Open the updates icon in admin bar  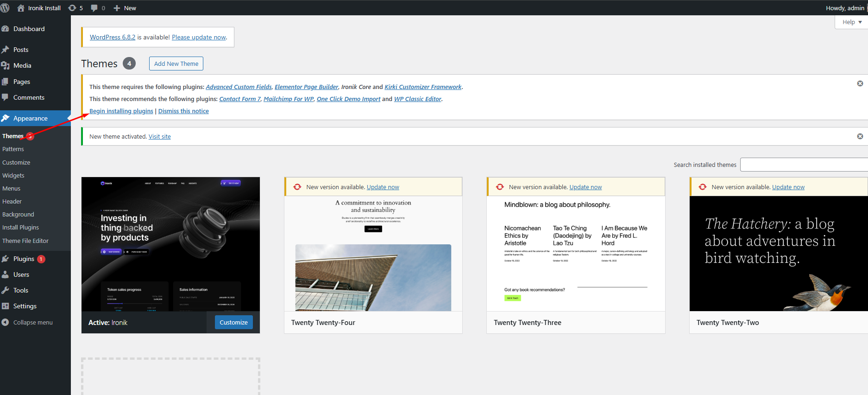pos(73,8)
